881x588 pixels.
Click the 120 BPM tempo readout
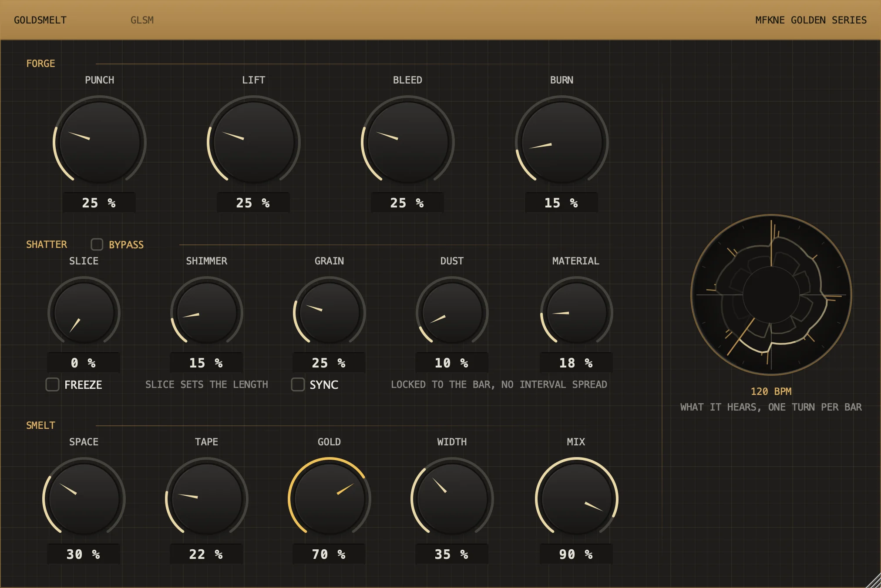pos(771,391)
